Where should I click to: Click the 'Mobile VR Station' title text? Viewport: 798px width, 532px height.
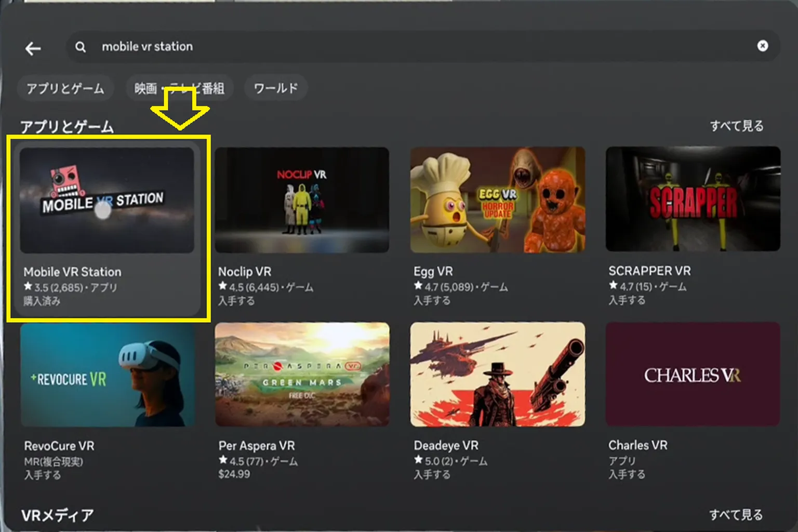click(x=72, y=272)
